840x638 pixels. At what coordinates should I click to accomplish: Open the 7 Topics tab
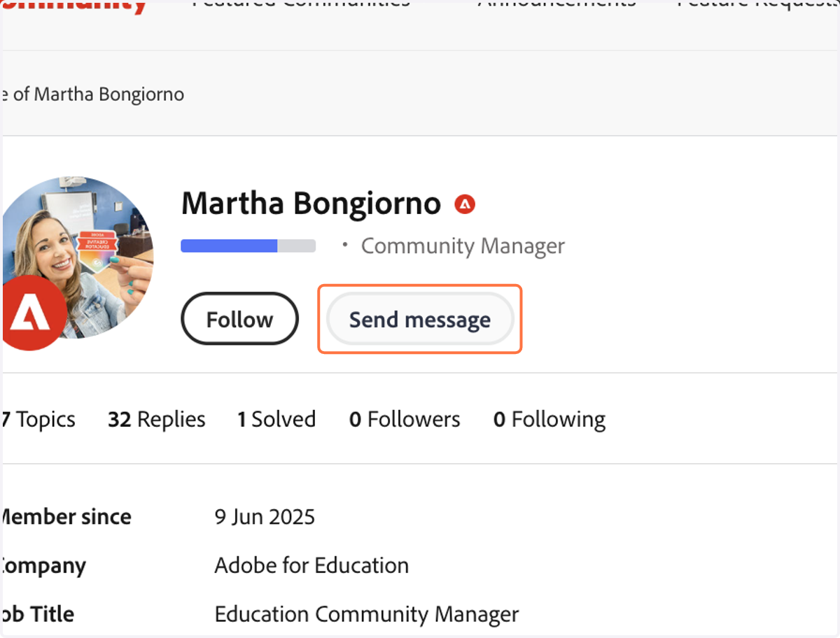point(38,419)
